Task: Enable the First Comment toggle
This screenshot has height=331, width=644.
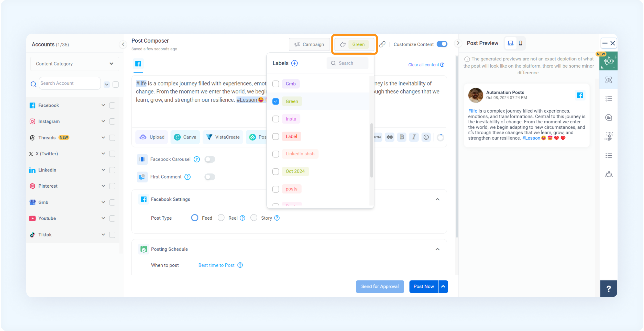Action: [210, 177]
